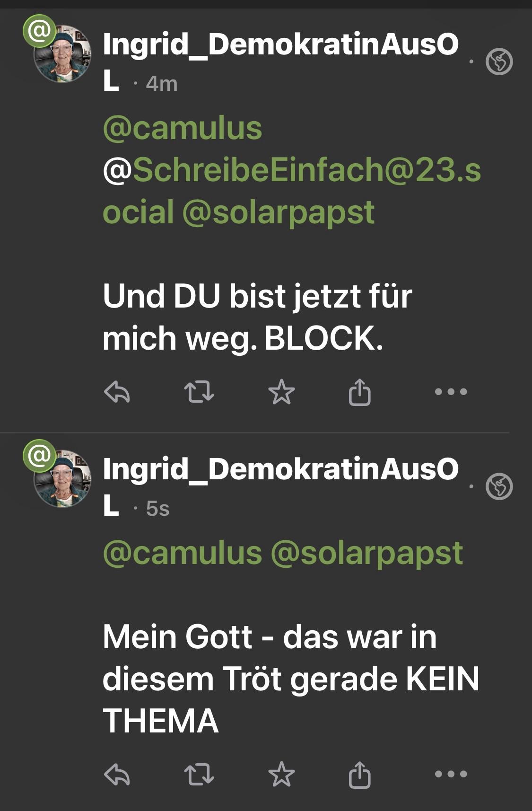Tap globe visibility icon on first post
The image size is (532, 811).
tap(499, 62)
